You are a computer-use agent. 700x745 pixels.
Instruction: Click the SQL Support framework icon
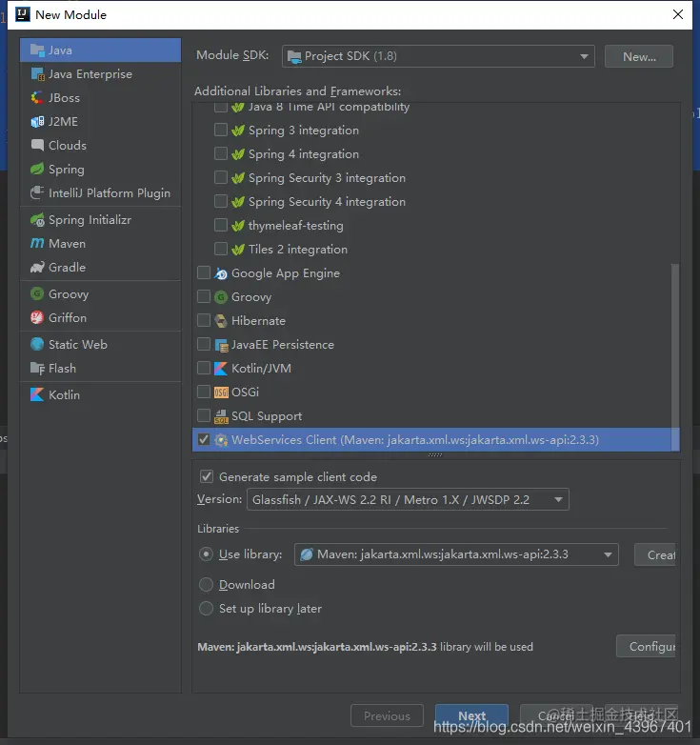221,416
